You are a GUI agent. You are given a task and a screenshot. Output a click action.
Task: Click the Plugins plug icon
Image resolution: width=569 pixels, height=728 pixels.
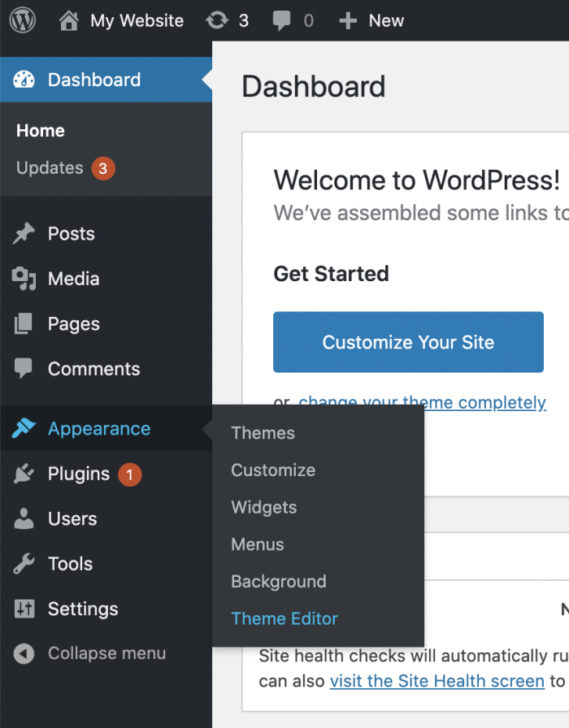coord(24,474)
